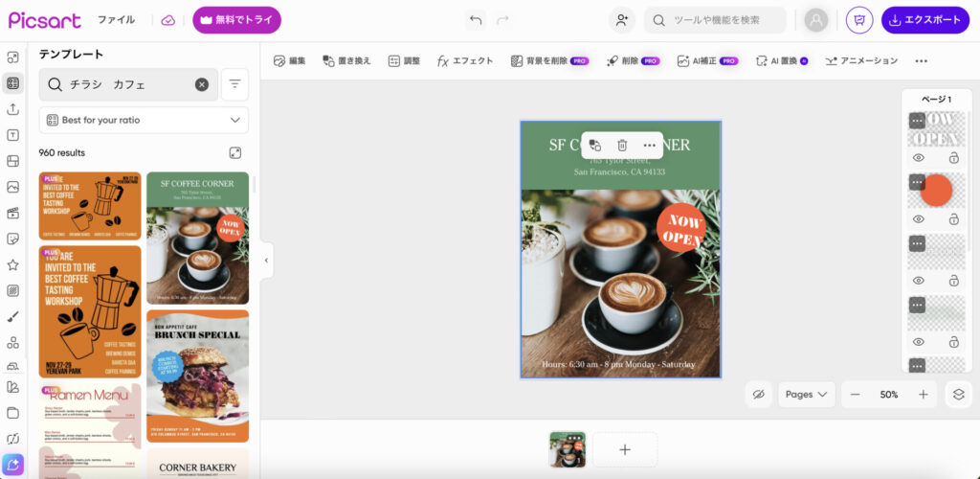Click the invite collaborator icon

point(622,20)
